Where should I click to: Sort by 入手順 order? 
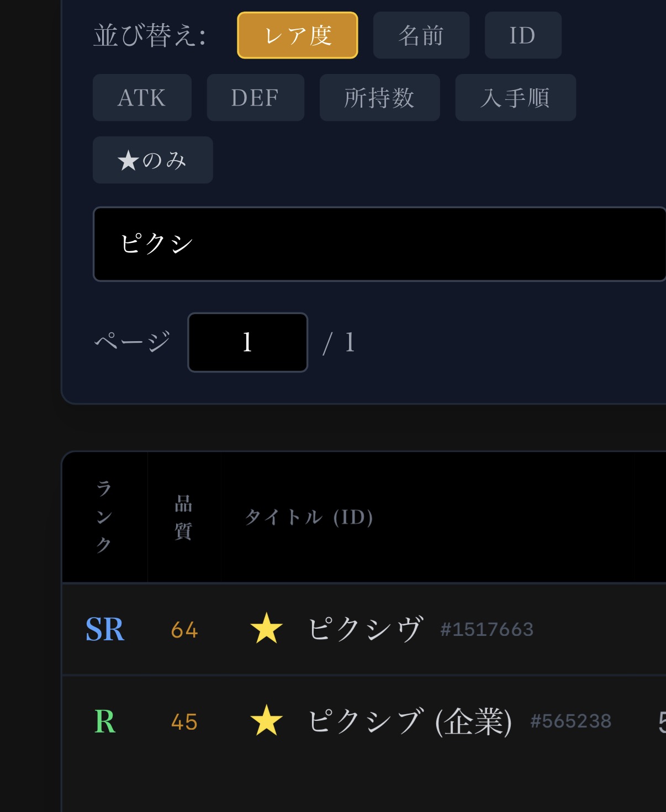coord(515,98)
